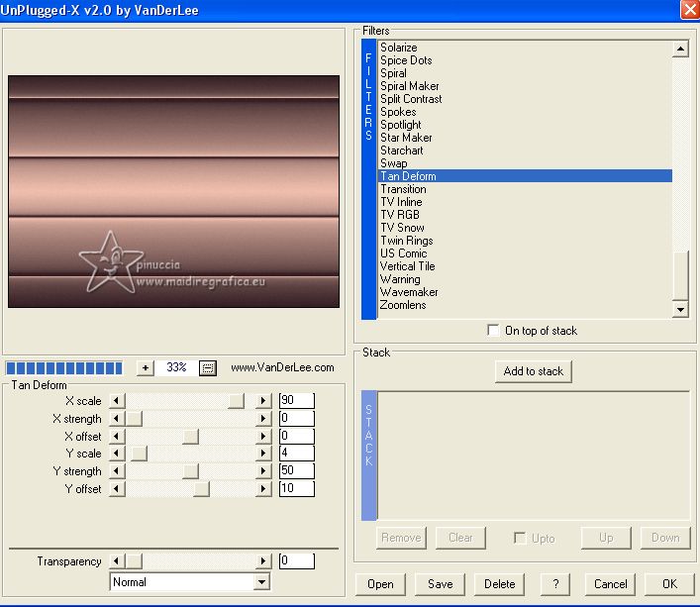Click OK to apply the filter

click(669, 584)
